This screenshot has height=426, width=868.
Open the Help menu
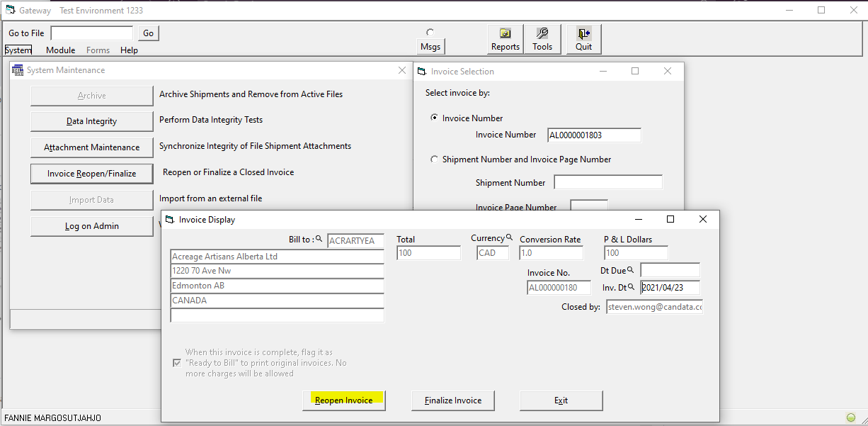point(129,50)
